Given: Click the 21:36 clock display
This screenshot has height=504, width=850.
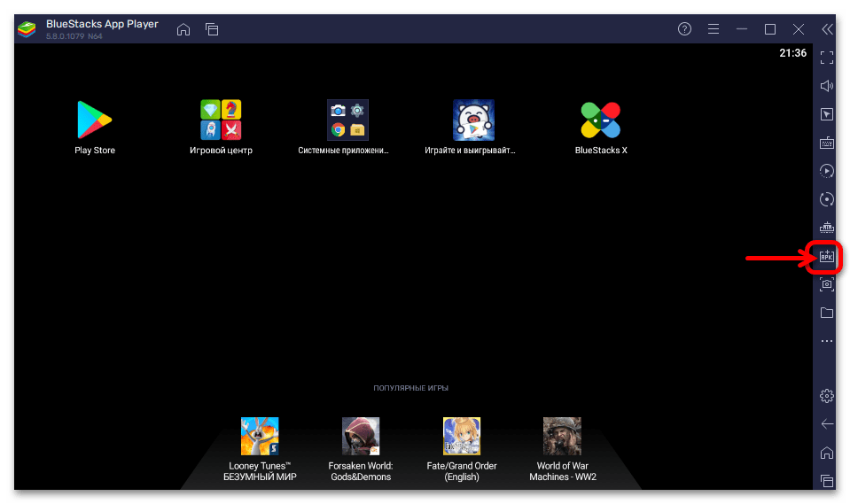Looking at the screenshot, I should (792, 53).
